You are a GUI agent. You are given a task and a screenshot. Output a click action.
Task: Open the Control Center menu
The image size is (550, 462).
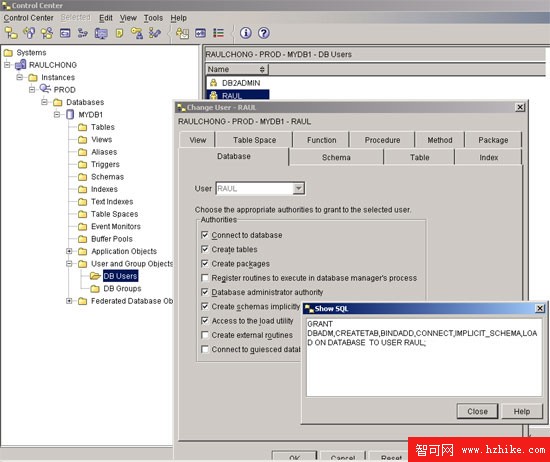28,18
